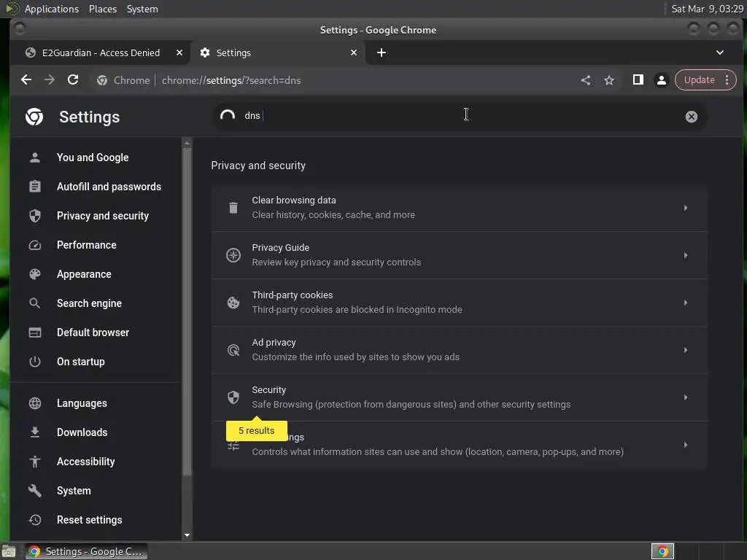Open Chrome's three-dot menu
The height and width of the screenshot is (560, 747).
tap(727, 80)
